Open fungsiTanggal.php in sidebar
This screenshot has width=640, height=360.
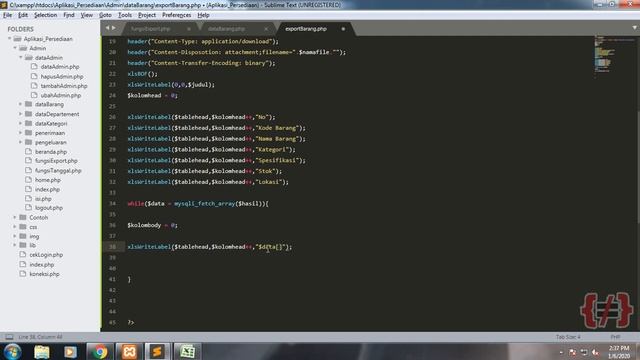58,170
